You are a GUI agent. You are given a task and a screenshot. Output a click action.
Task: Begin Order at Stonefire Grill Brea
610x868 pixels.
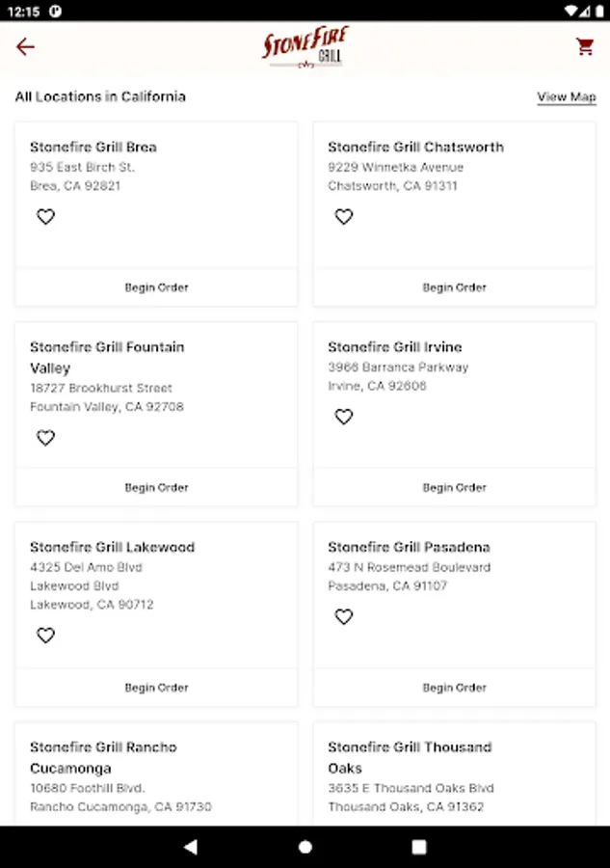click(156, 287)
